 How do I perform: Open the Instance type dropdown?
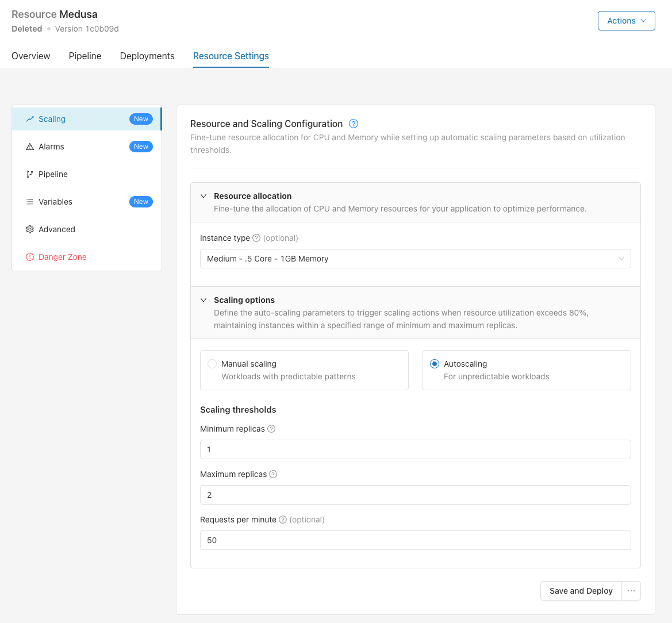pos(415,259)
